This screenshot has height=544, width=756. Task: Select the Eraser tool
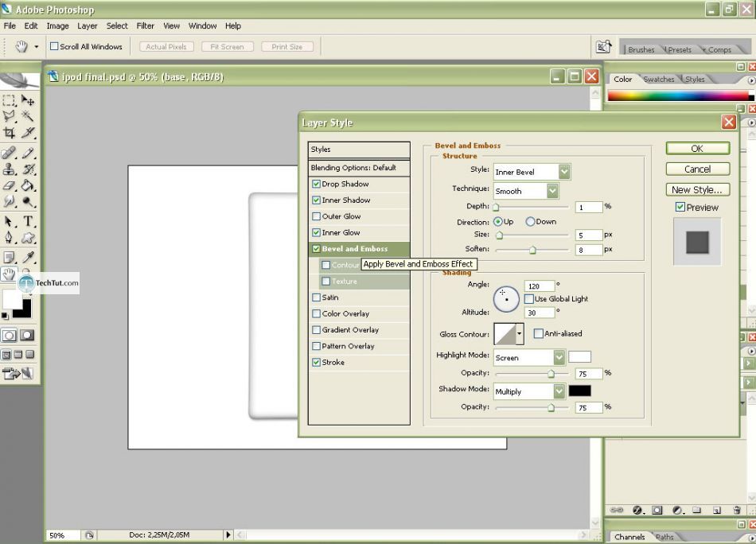(9, 185)
